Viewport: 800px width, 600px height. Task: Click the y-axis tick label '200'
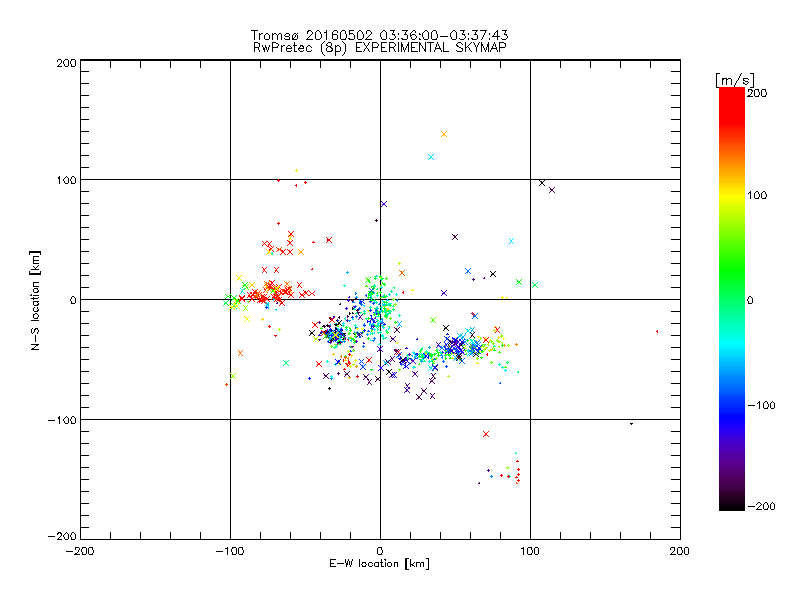point(66,63)
